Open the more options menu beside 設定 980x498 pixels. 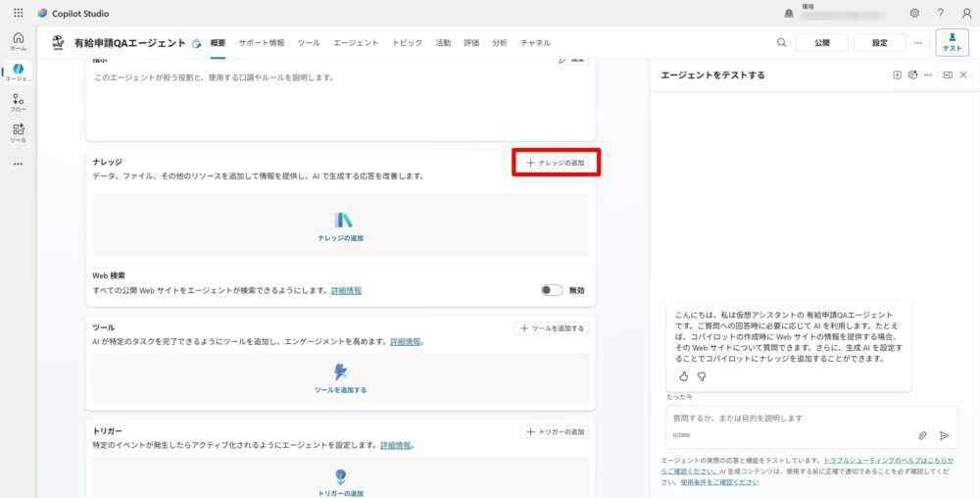pos(918,42)
